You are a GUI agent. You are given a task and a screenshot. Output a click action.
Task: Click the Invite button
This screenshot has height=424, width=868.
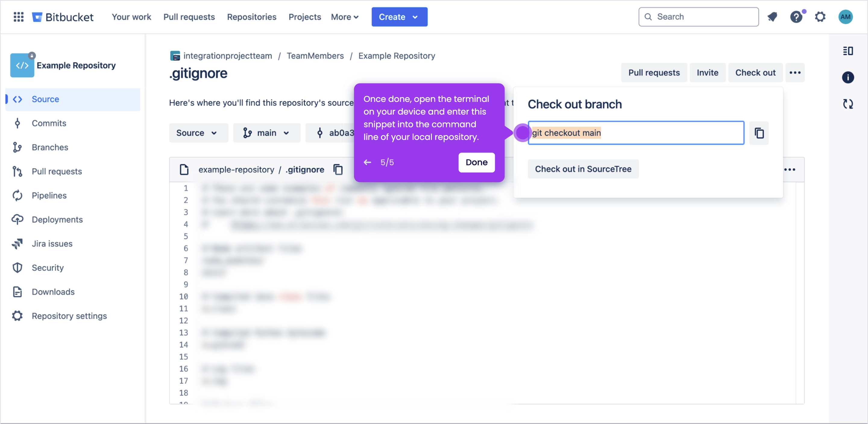[707, 72]
